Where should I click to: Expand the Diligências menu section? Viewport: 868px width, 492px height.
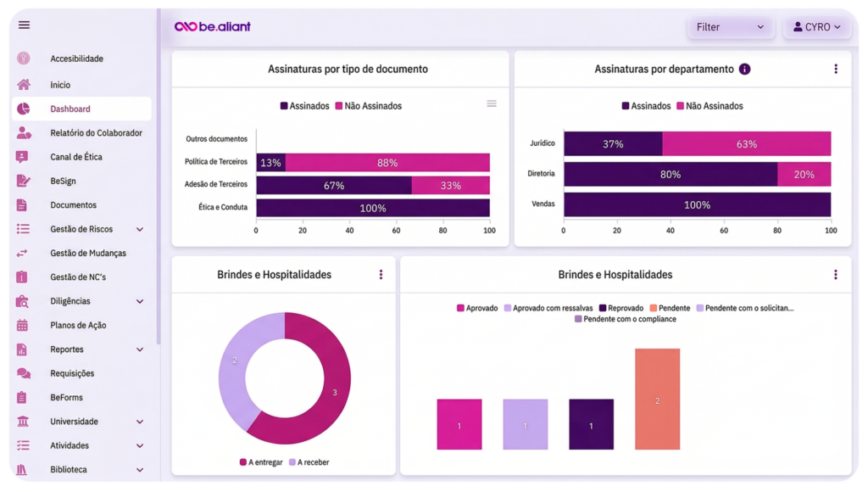click(x=140, y=301)
